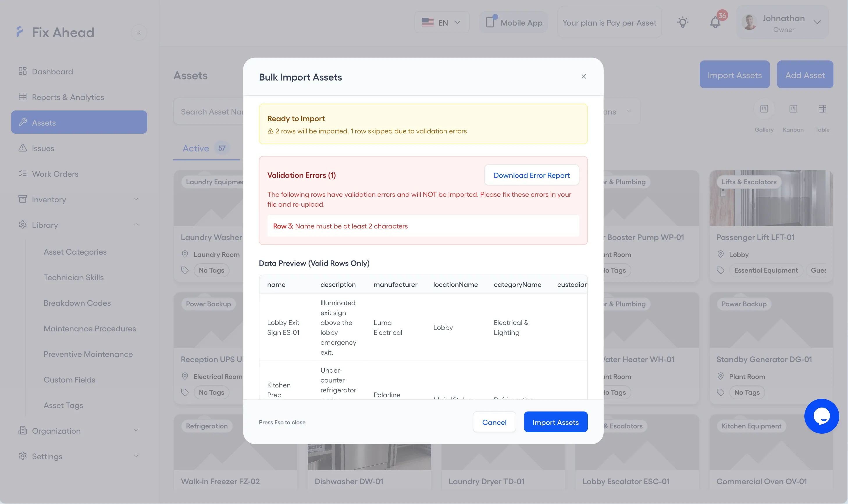Viewport: 848px width, 504px height.
Task: Open the EN language dropdown
Action: (x=441, y=22)
